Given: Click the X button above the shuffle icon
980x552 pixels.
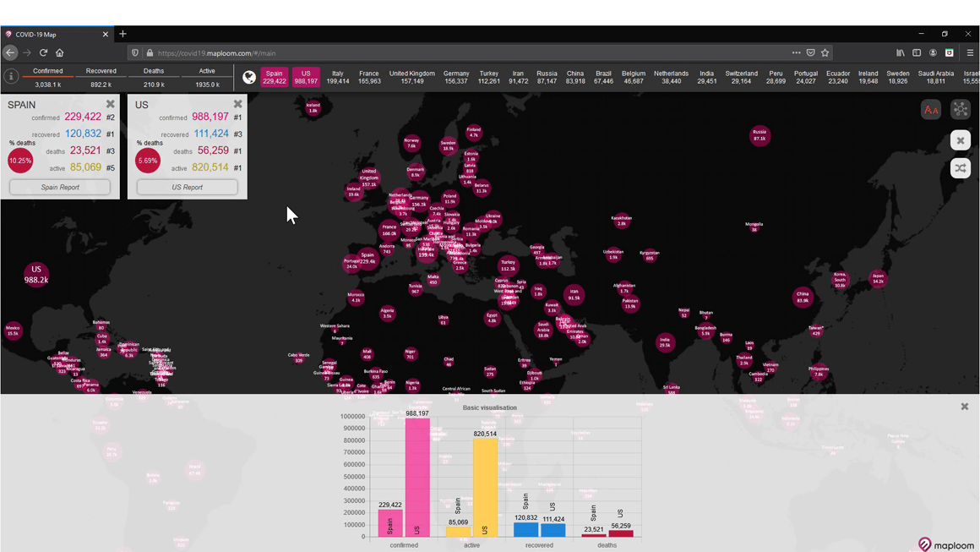Looking at the screenshot, I should (x=961, y=140).
